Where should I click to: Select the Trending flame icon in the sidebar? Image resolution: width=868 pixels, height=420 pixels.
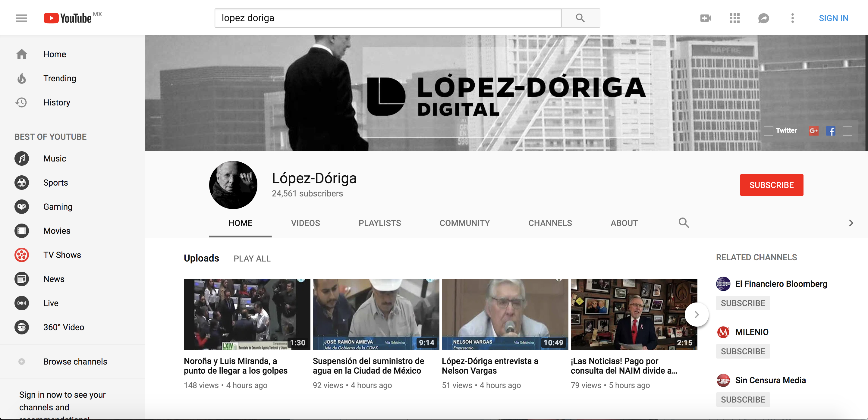click(21, 78)
